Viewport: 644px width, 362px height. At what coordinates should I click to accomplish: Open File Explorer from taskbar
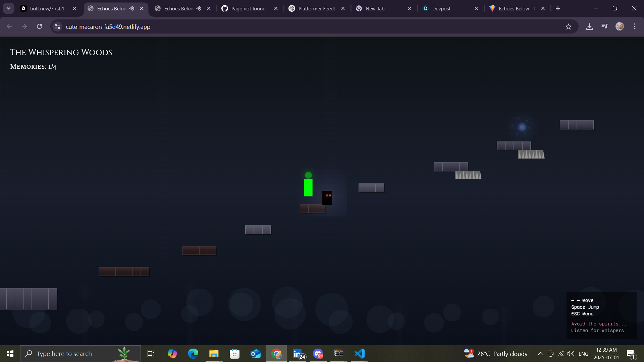click(x=214, y=354)
